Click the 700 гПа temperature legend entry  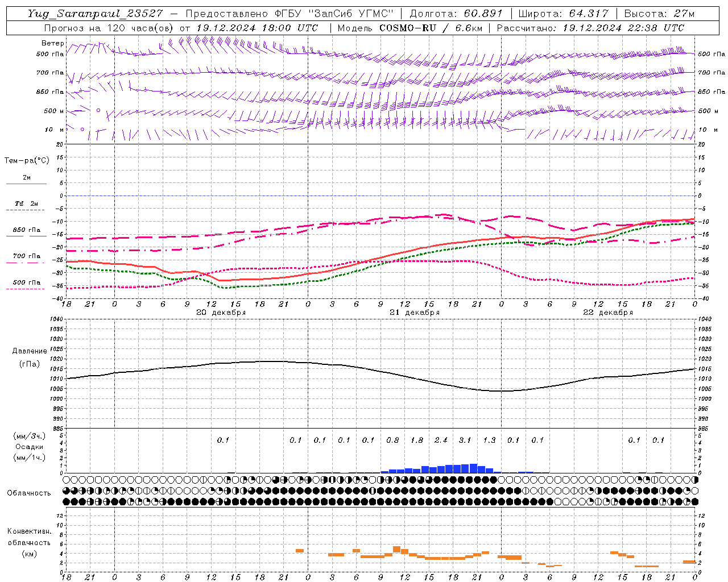[26, 256]
